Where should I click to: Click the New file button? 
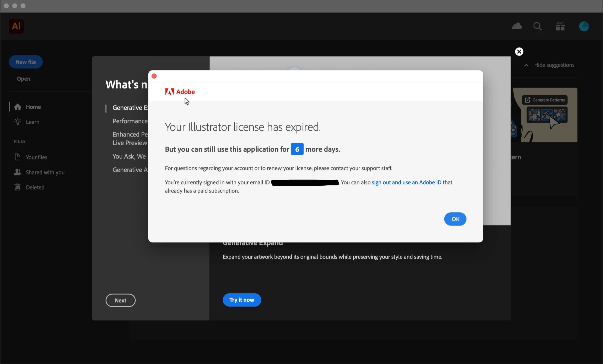(26, 62)
